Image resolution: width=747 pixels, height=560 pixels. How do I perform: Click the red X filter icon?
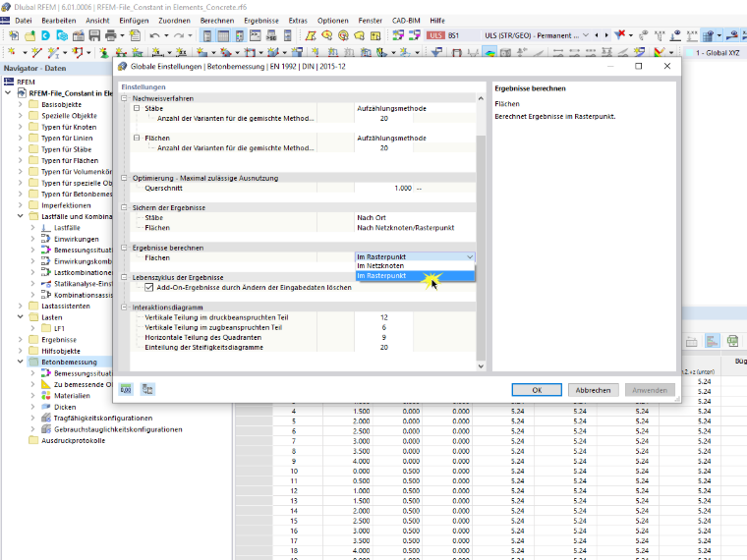(x=620, y=34)
